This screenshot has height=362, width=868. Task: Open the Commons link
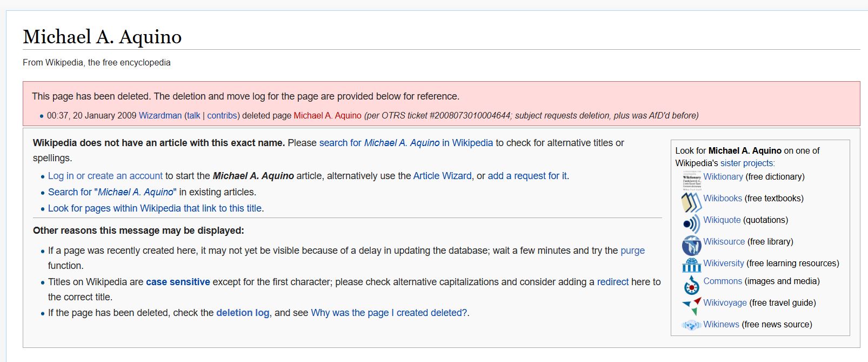(722, 281)
